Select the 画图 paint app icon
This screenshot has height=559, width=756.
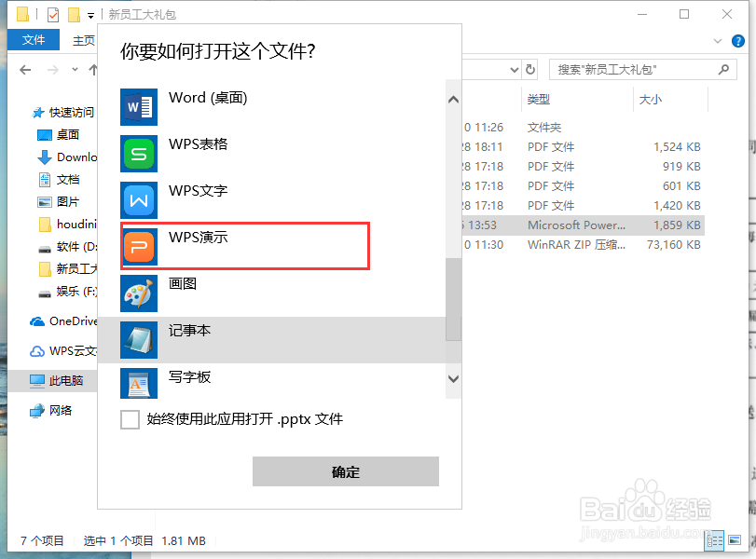pyautogui.click(x=139, y=293)
